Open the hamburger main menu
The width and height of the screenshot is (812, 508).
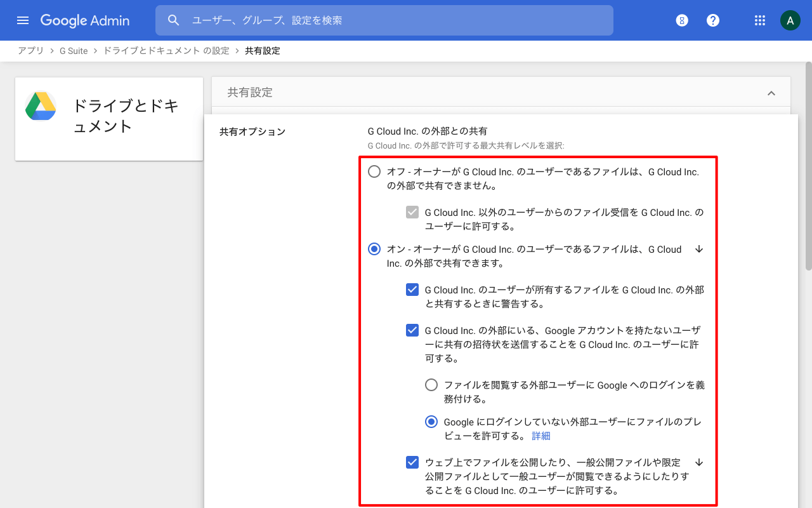23,20
